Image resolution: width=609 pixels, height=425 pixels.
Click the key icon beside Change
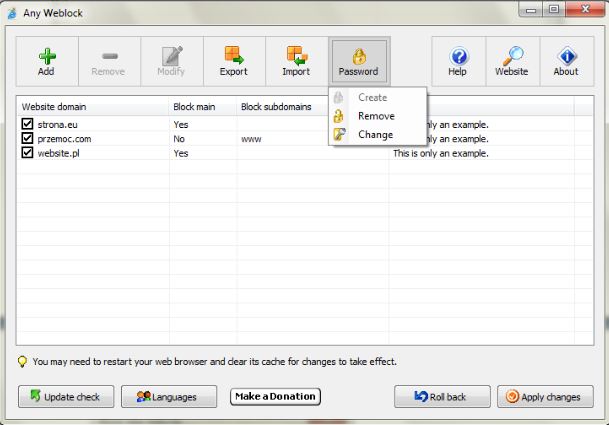click(x=339, y=134)
